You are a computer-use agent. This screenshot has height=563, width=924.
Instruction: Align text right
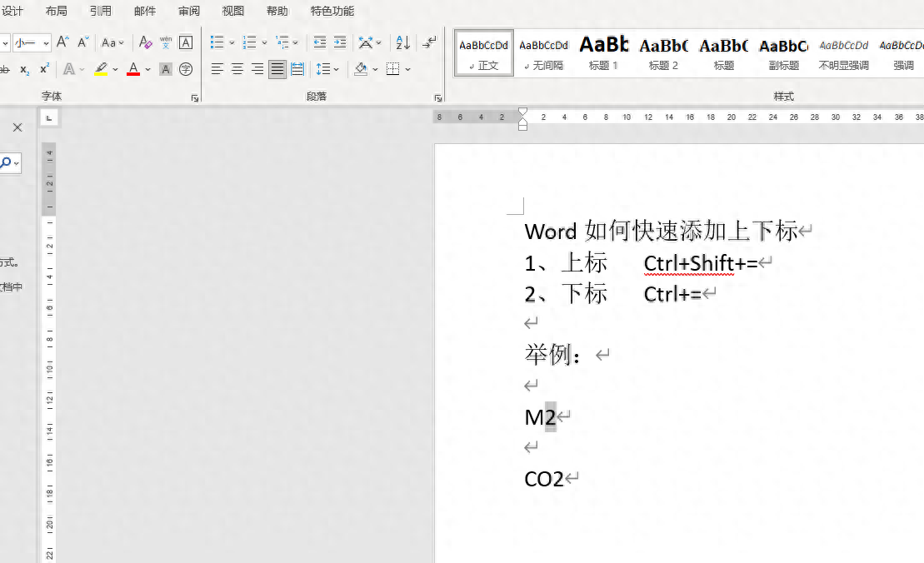click(257, 69)
